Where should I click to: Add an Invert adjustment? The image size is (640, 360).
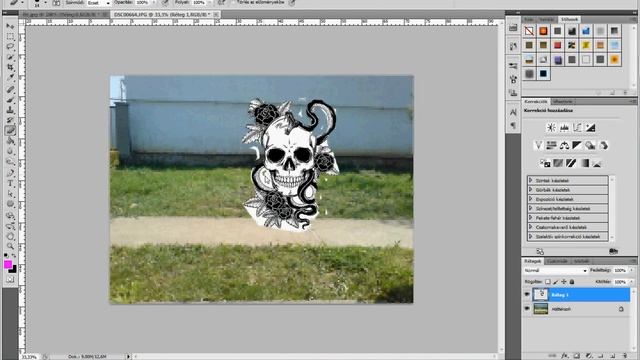point(545,163)
